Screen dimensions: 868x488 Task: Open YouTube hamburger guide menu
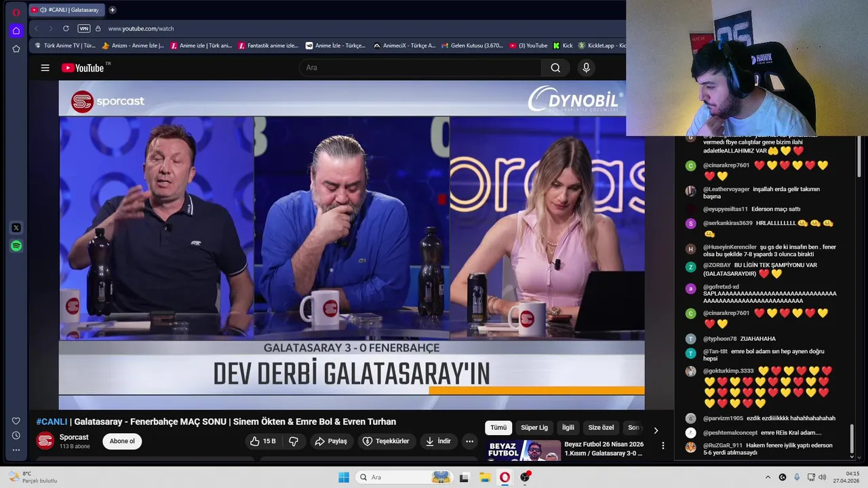pos(45,68)
